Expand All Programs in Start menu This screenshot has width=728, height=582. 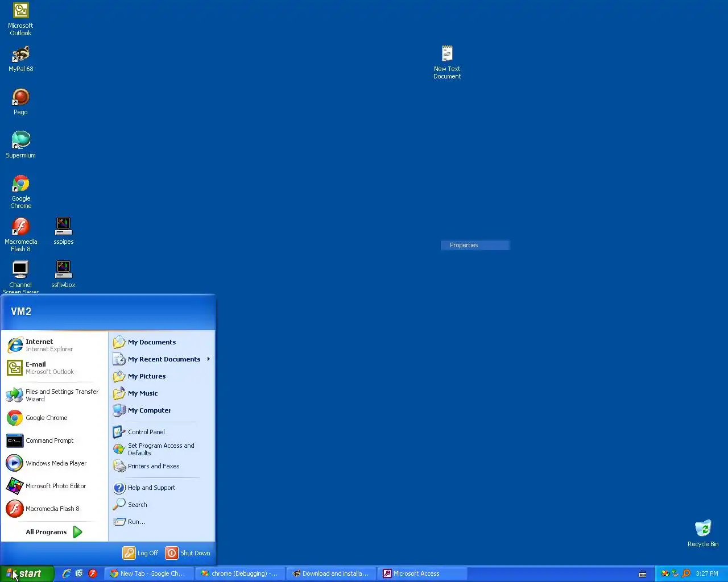55,532
